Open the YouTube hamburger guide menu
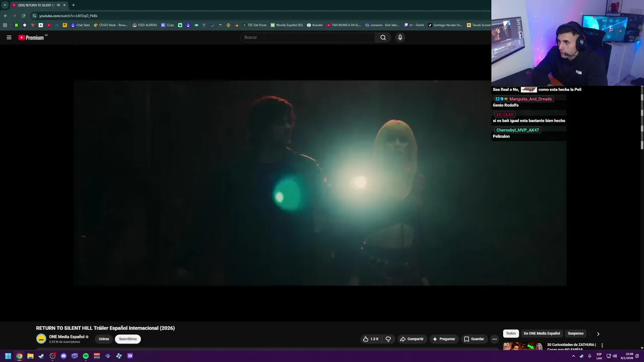This screenshot has width=644, height=362. tap(9, 37)
